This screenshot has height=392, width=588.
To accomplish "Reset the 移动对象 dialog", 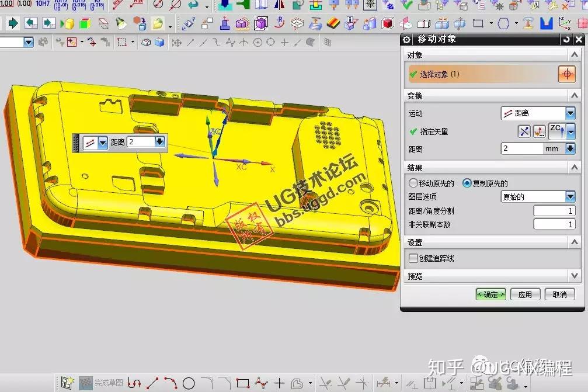I will pos(566,40).
